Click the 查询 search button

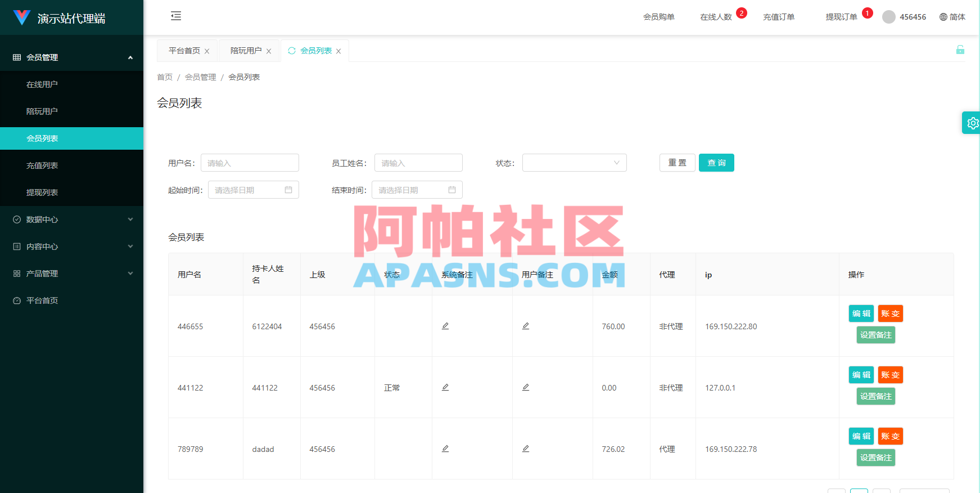(x=716, y=163)
